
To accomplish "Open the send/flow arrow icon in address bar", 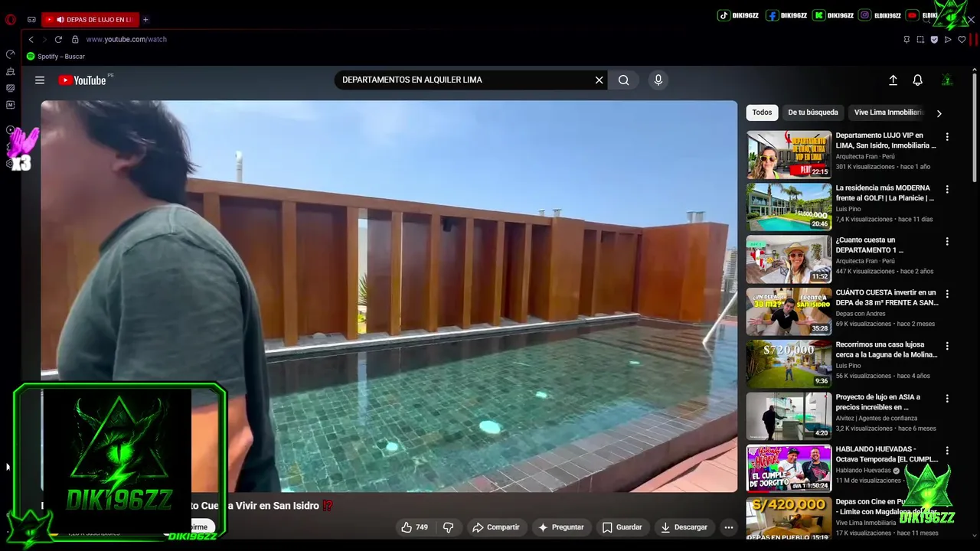I will pos(948,39).
